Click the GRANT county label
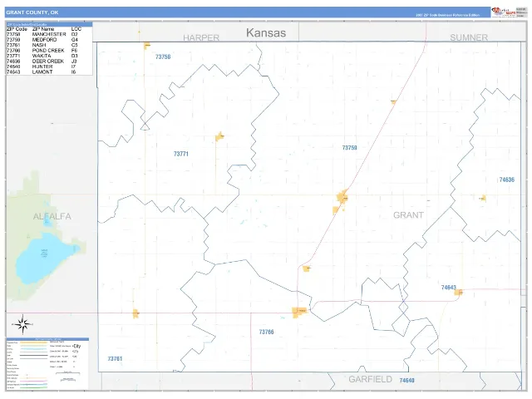Screen dimensions: 532x399 (x=408, y=215)
